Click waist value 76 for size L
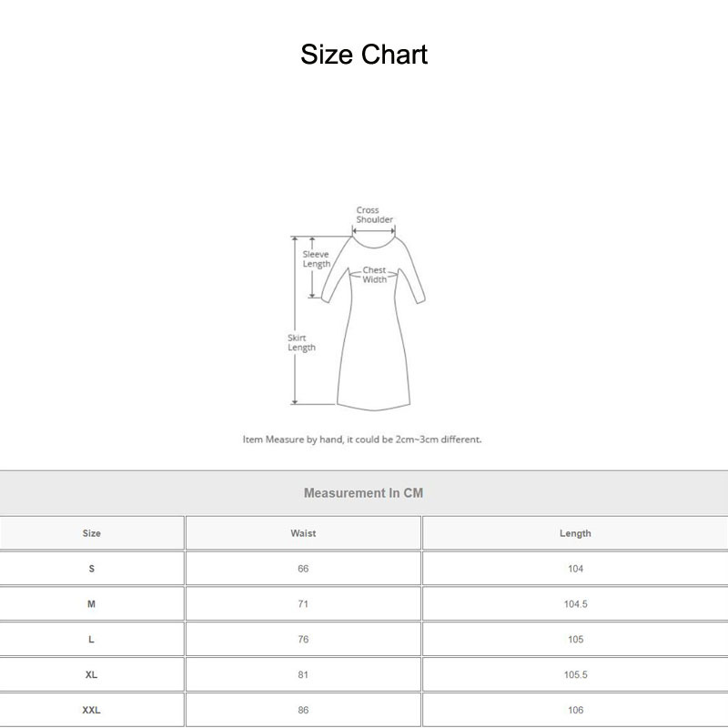 click(303, 640)
